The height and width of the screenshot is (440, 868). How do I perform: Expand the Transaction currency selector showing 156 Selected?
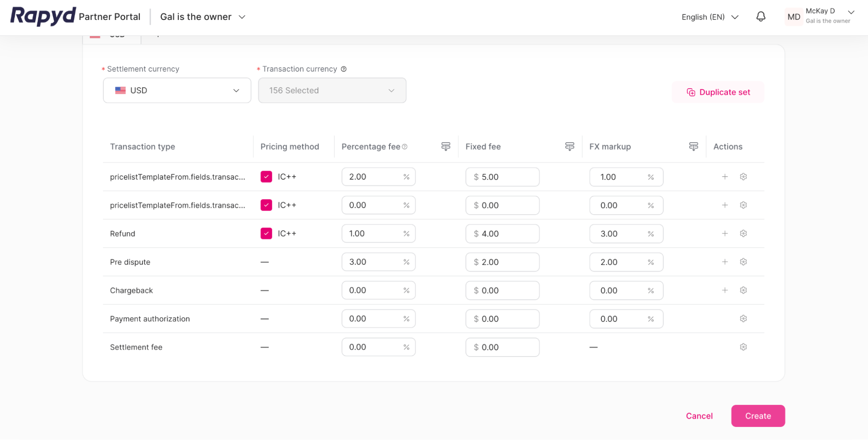(332, 90)
